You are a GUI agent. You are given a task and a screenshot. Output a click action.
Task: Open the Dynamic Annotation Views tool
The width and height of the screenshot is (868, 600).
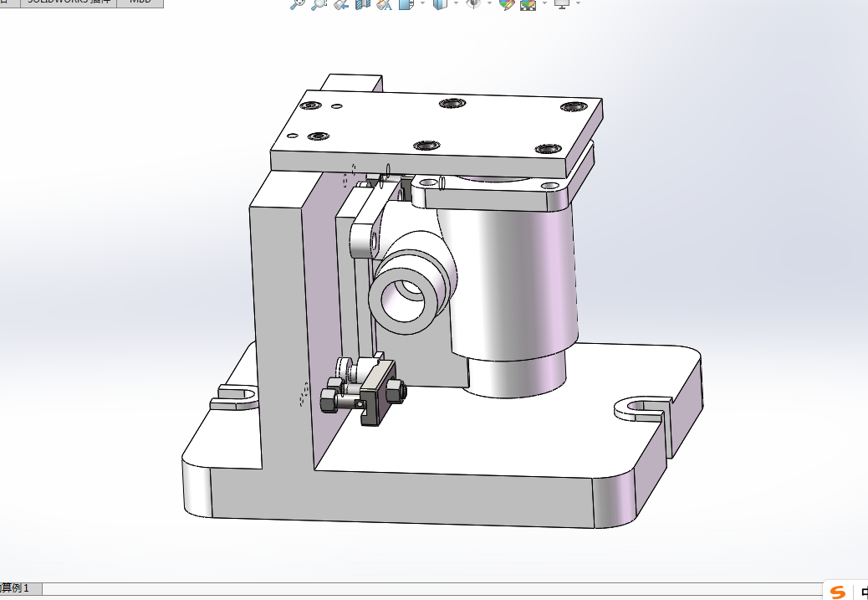pyautogui.click(x=384, y=4)
